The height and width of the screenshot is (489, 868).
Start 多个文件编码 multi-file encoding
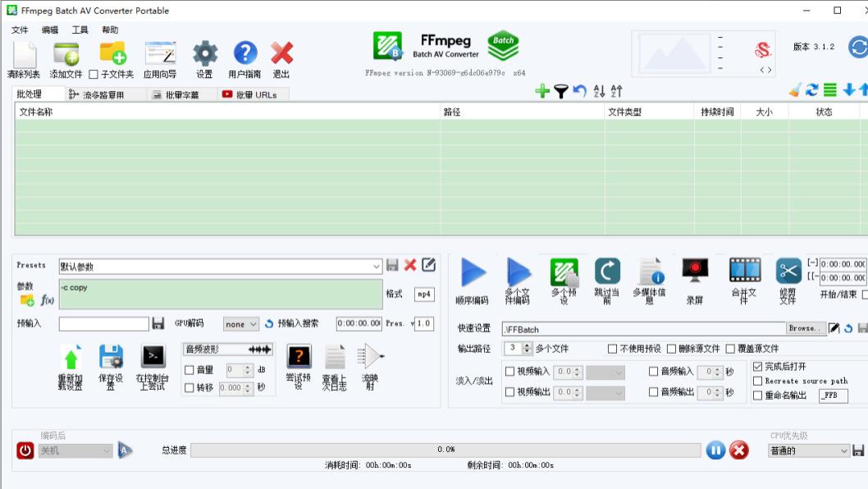point(519,272)
